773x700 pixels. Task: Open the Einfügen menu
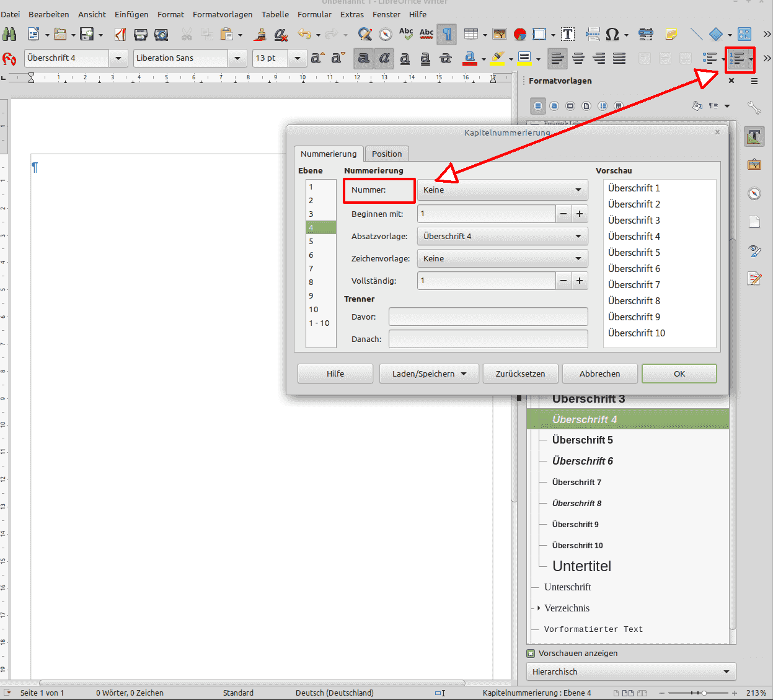(131, 14)
